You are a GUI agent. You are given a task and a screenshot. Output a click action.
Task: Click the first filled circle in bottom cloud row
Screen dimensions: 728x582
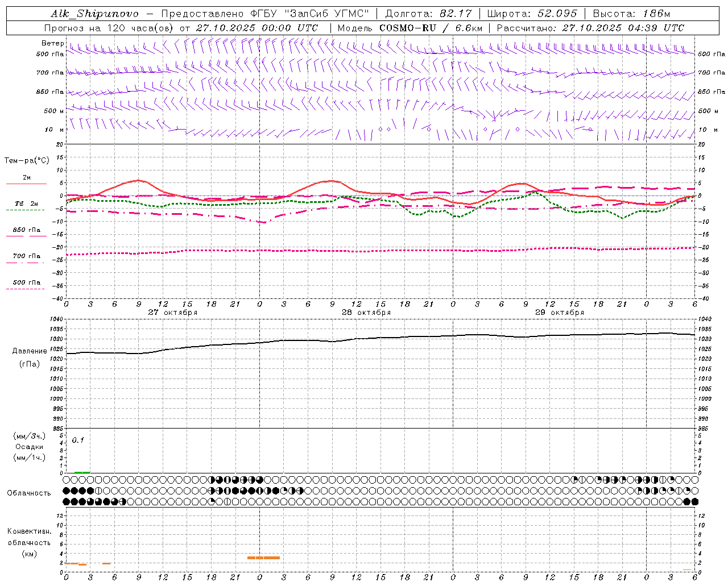coord(67,501)
